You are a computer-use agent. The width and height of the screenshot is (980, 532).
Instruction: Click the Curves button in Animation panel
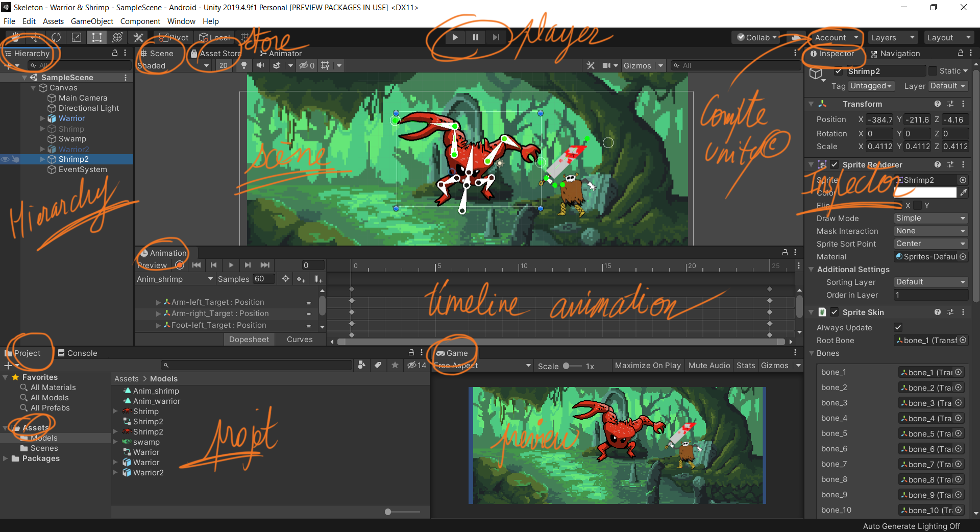(x=300, y=340)
